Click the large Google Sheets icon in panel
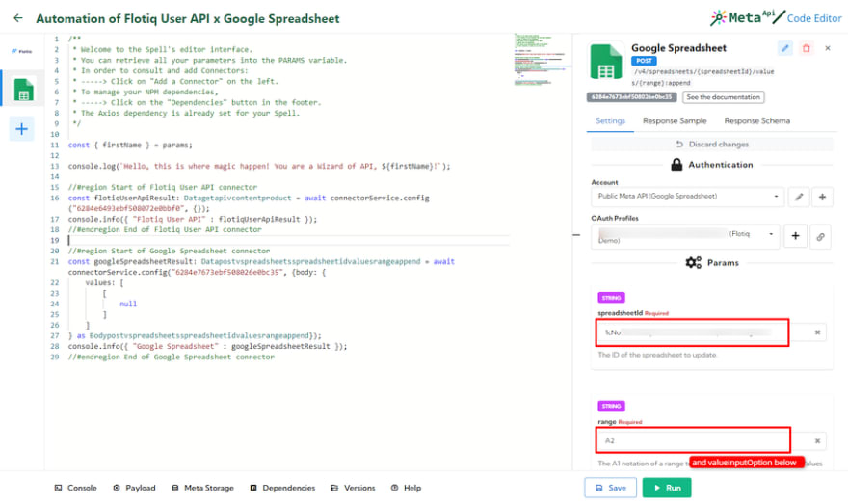The image size is (848, 504). point(606,63)
